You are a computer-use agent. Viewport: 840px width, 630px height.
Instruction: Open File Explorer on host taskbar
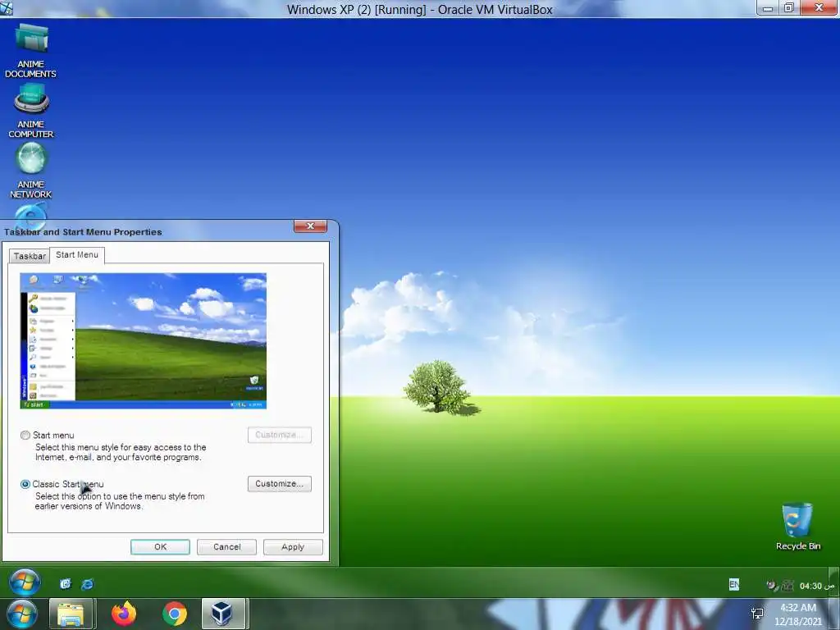tap(71, 614)
